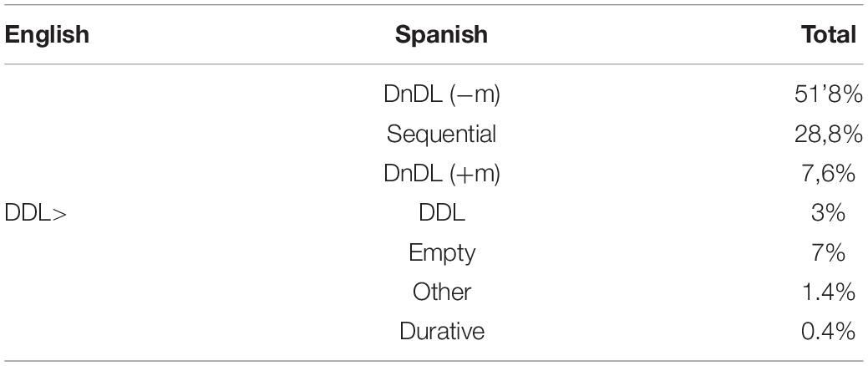Select the Empty cell

442,253
